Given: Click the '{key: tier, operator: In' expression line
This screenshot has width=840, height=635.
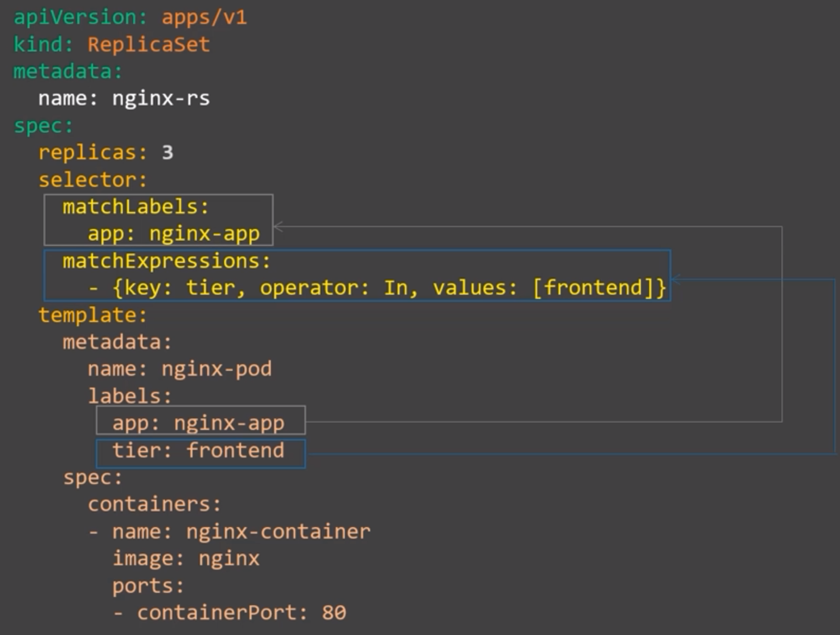Looking at the screenshot, I should (x=377, y=288).
